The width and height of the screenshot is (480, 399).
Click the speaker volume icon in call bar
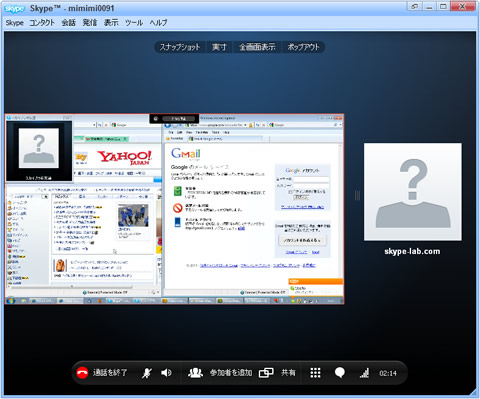pos(166,373)
